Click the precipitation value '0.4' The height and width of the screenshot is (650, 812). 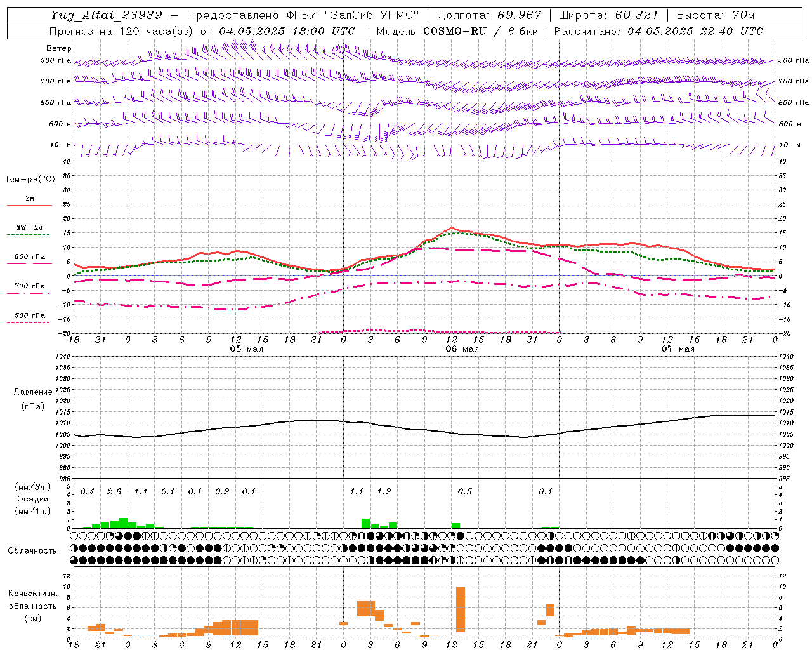click(88, 491)
